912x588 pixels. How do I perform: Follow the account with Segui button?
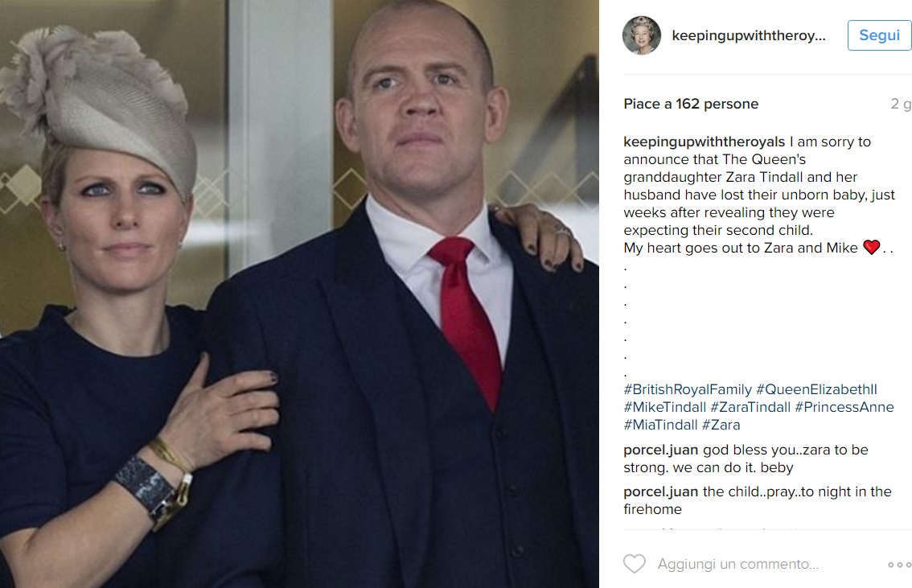coord(880,35)
